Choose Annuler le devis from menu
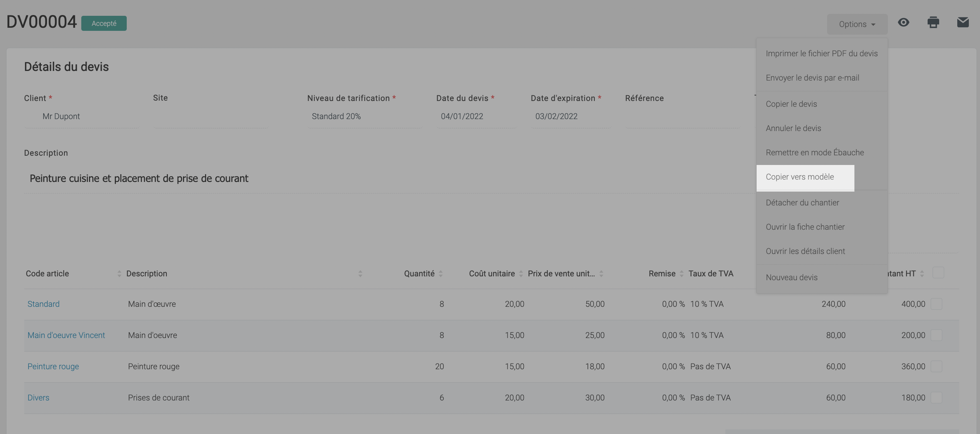Screen dimensions: 980x434 point(794,128)
